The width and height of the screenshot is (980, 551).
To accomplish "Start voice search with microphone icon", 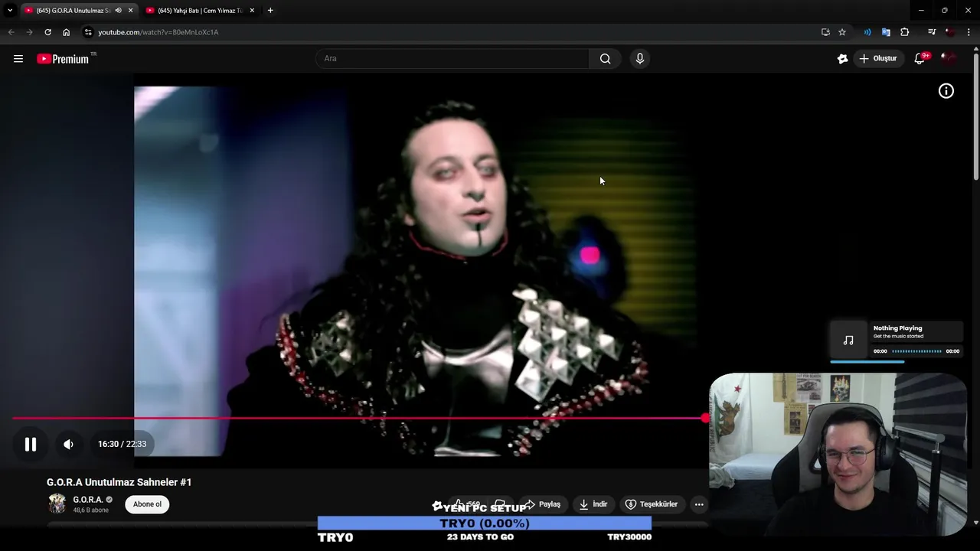I will pyautogui.click(x=640, y=59).
